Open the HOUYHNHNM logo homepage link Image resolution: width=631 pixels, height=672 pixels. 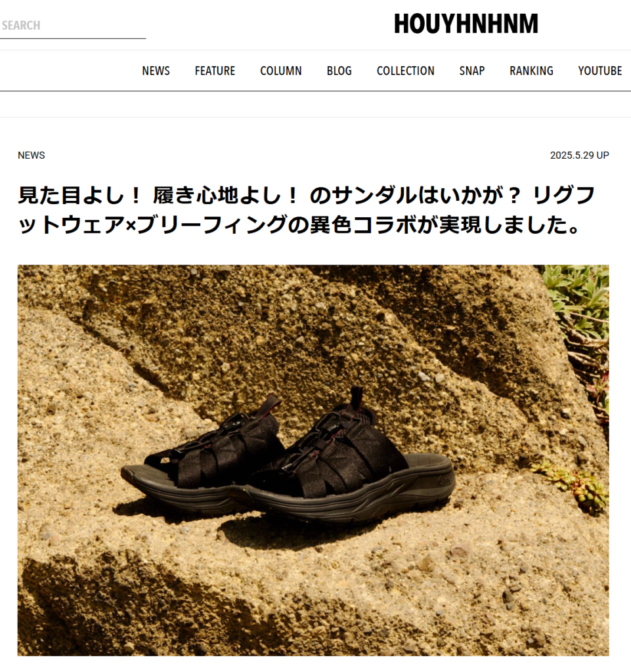pyautogui.click(x=466, y=24)
